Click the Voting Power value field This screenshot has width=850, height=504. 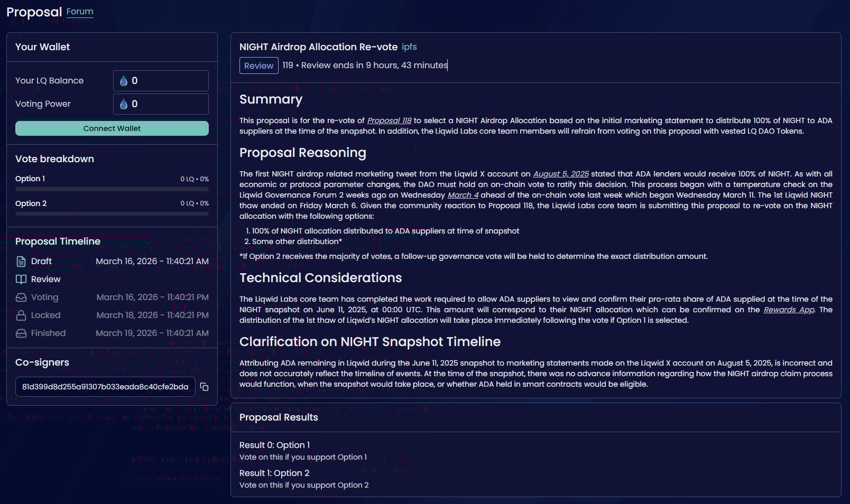tap(161, 104)
